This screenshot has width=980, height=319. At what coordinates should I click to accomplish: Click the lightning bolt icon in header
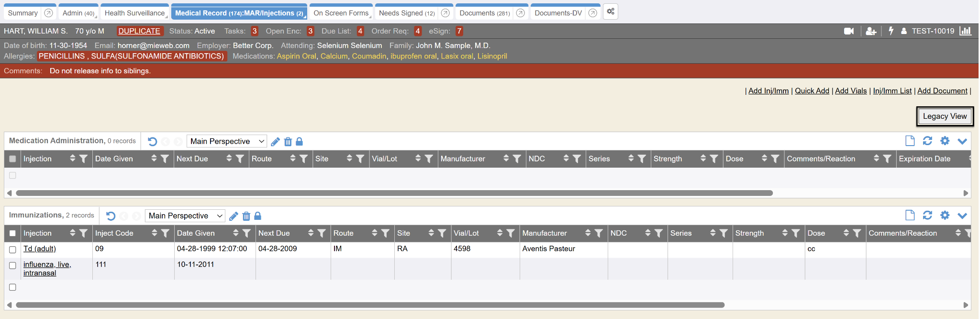click(891, 31)
